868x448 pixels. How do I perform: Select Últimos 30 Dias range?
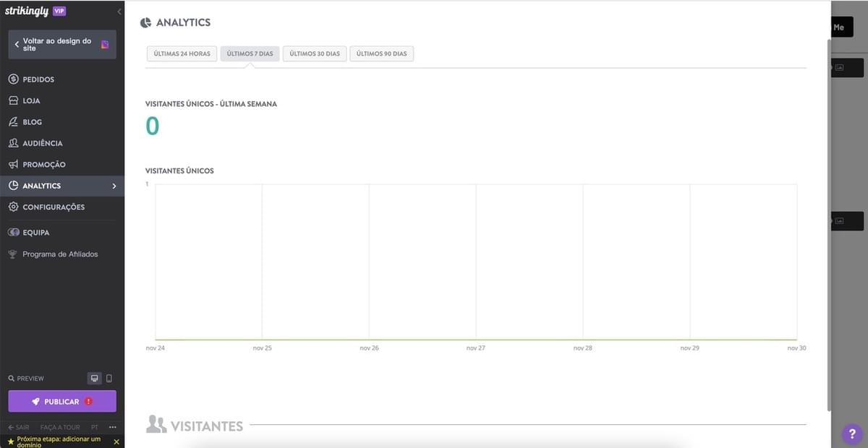coord(315,54)
